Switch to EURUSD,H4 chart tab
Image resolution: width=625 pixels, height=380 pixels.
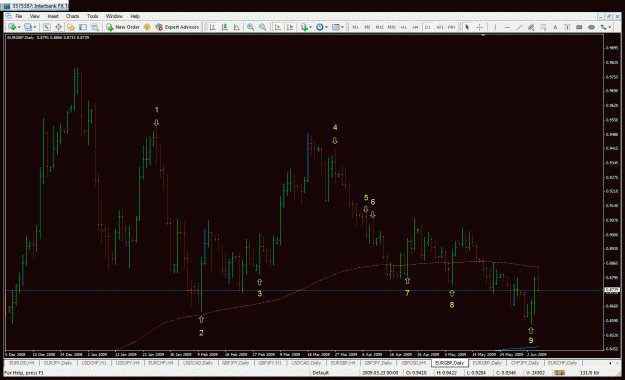[x=22, y=363]
